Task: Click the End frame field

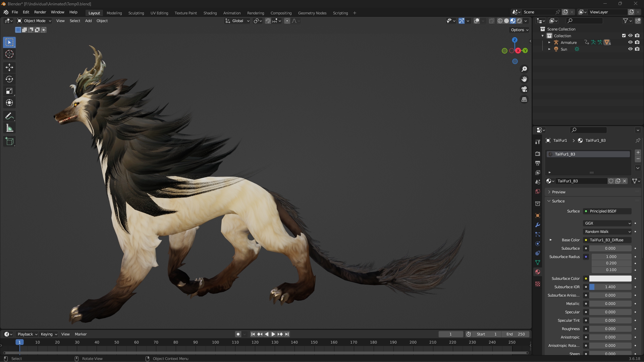Action: coord(516,334)
